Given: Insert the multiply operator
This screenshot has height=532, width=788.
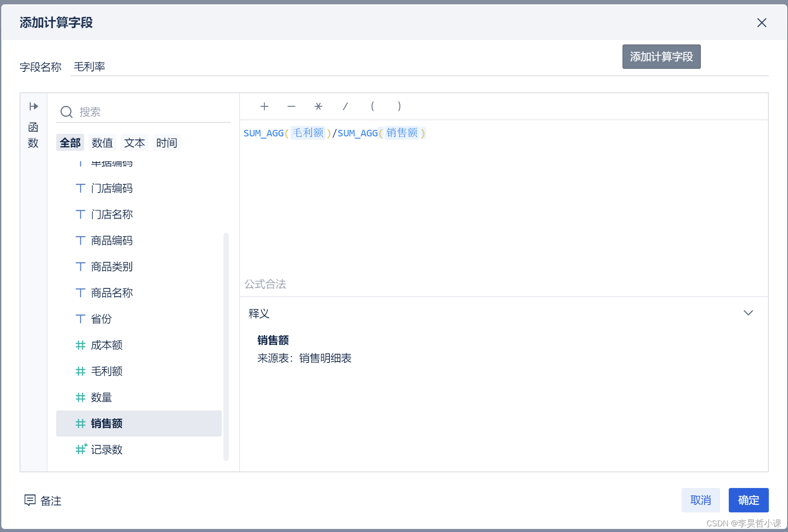Looking at the screenshot, I should tap(318, 106).
